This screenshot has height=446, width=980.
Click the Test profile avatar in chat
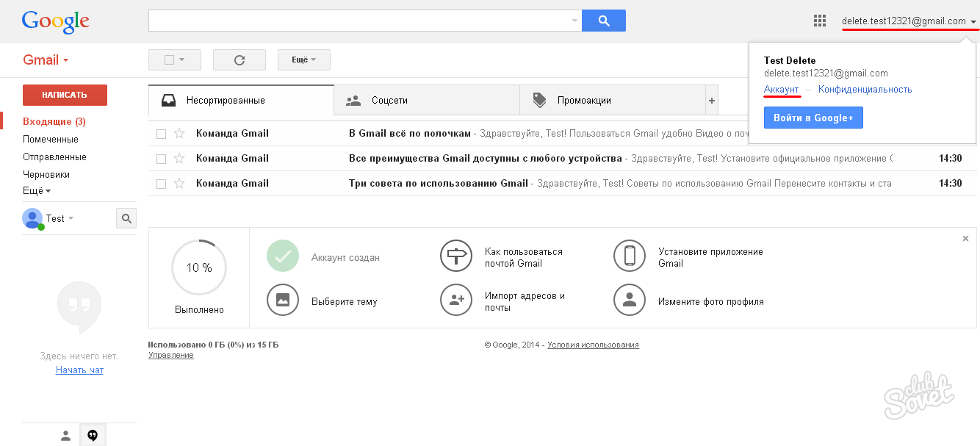pos(32,218)
